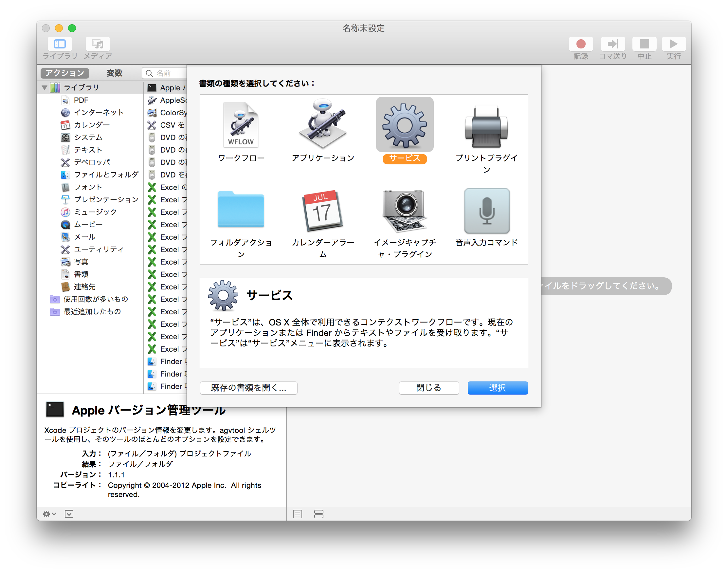The width and height of the screenshot is (728, 573).
Task: Toggle the grouped view at the bottom right
Action: click(318, 514)
